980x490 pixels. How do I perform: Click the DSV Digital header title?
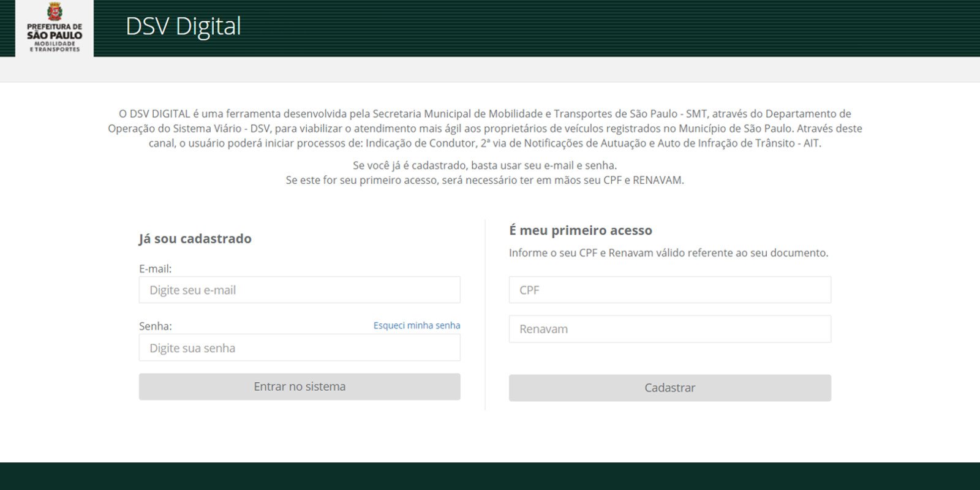(183, 26)
